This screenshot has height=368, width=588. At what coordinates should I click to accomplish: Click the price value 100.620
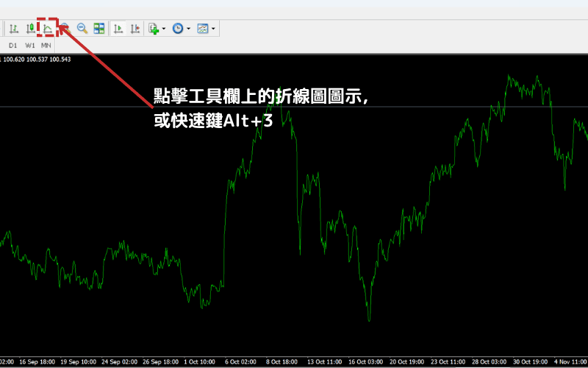(14, 60)
